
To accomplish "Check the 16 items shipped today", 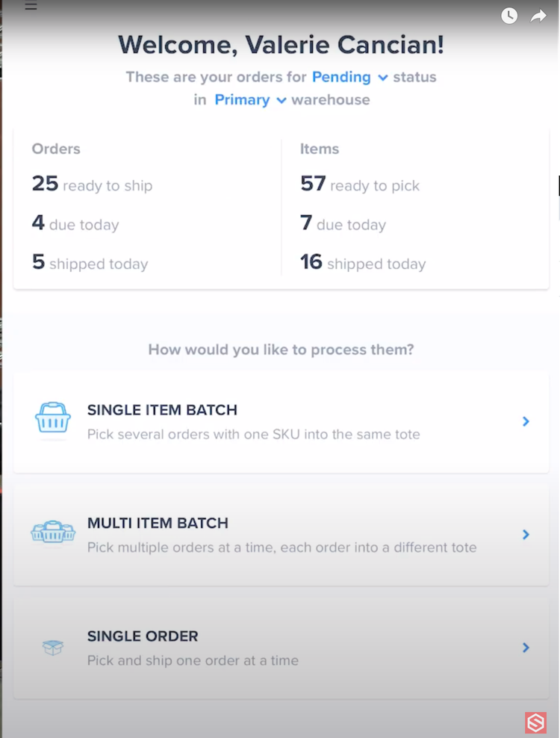I will coord(363,263).
